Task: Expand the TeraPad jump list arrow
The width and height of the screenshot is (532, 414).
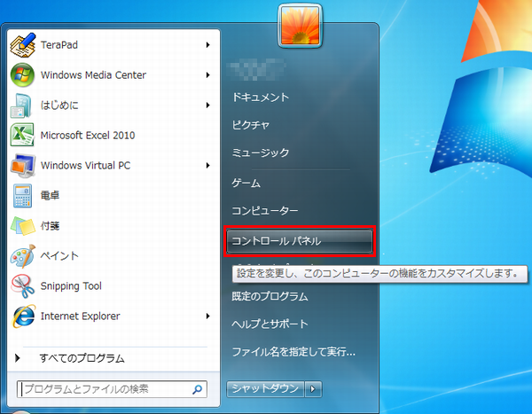Action: (208, 45)
